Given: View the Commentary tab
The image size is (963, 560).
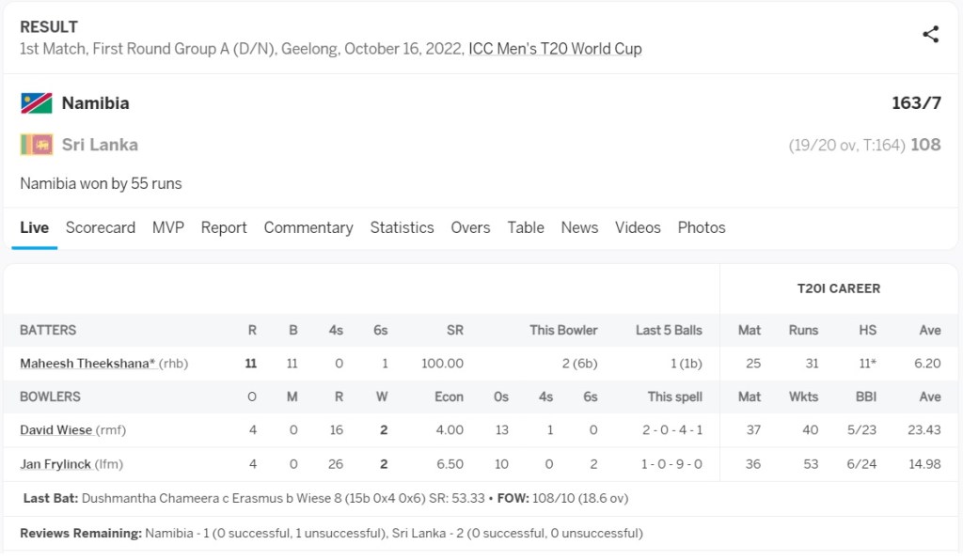Looking at the screenshot, I should (x=308, y=227).
